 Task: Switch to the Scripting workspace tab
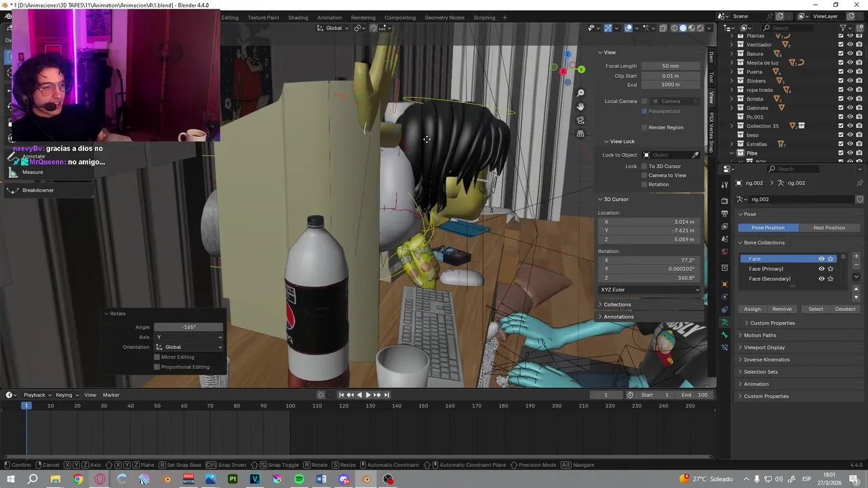click(x=484, y=18)
